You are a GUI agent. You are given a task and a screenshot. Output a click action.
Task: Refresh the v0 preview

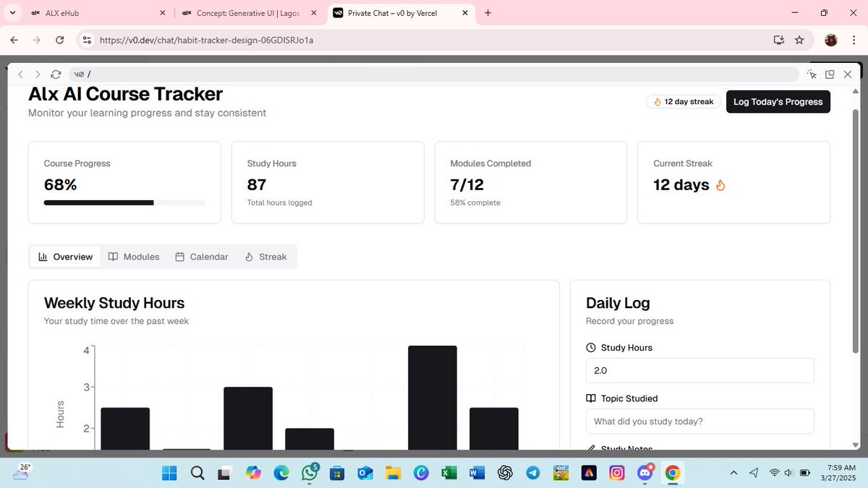coord(56,74)
